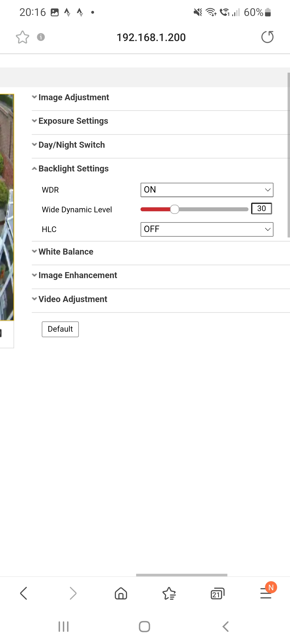Expand the Exposure Settings section

73,121
